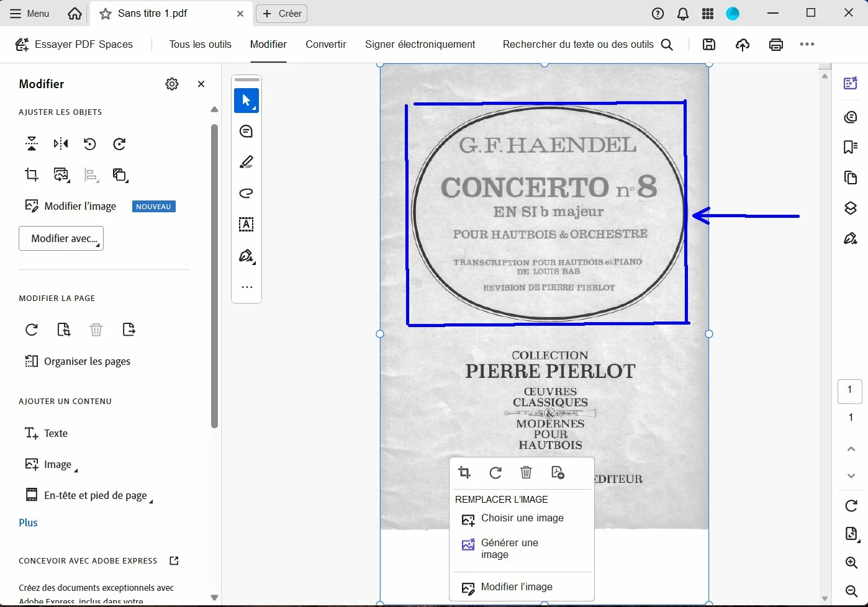The height and width of the screenshot is (607, 868).
Task: Click the Plus link
Action: pos(28,523)
